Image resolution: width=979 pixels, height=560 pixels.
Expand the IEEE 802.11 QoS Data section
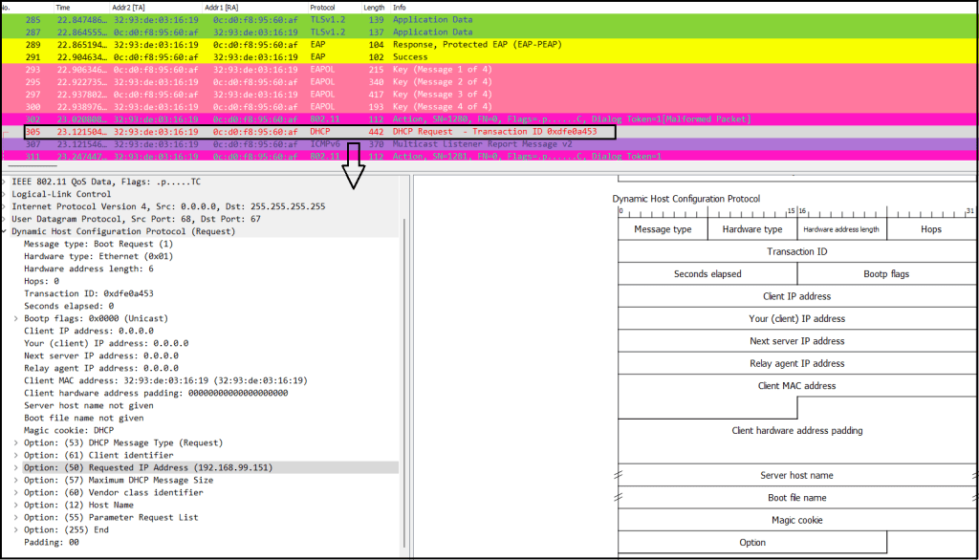tap(5, 182)
